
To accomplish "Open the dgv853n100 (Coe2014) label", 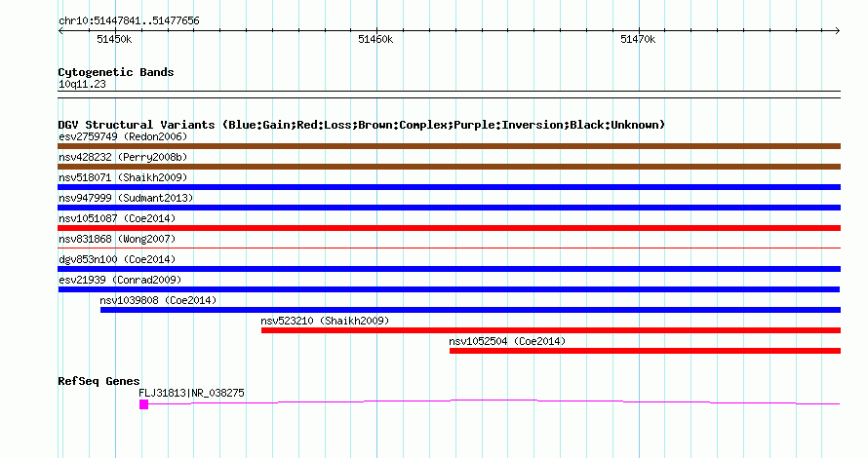I will pyautogui.click(x=117, y=259).
